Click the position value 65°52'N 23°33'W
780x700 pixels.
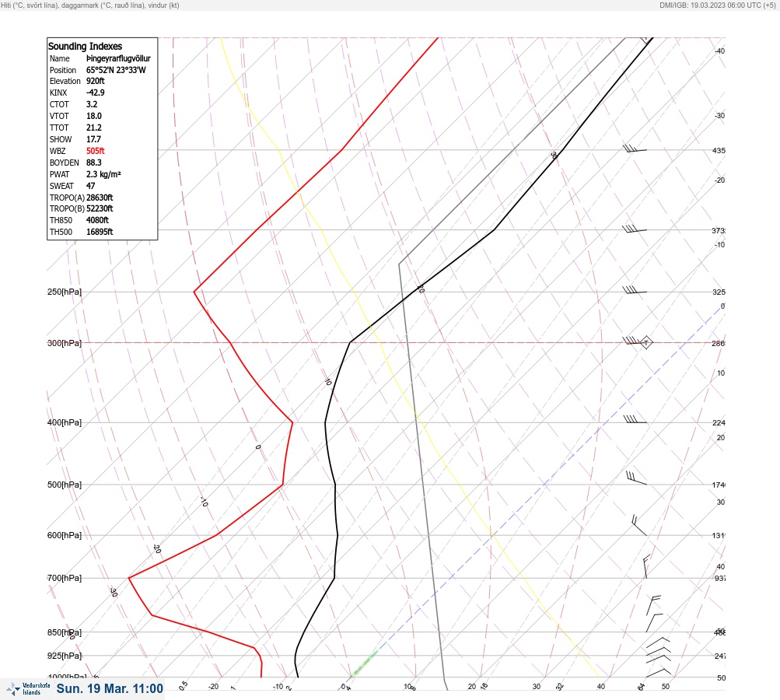tap(116, 70)
